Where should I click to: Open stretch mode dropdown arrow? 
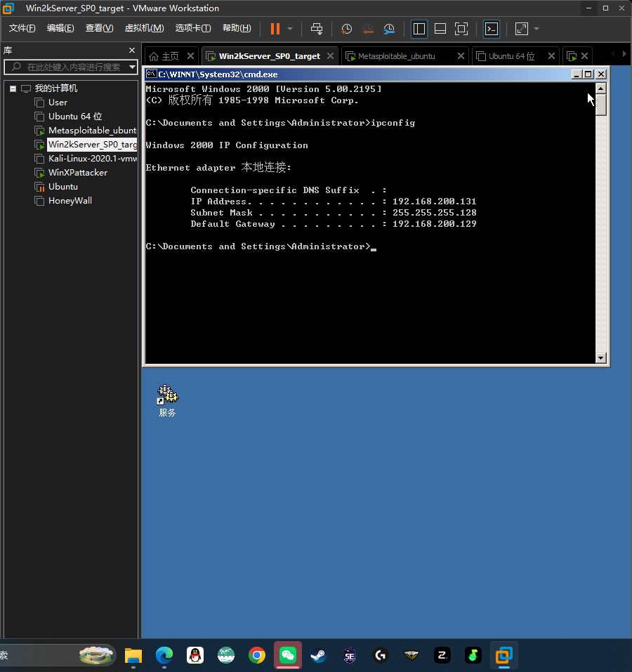pyautogui.click(x=536, y=29)
